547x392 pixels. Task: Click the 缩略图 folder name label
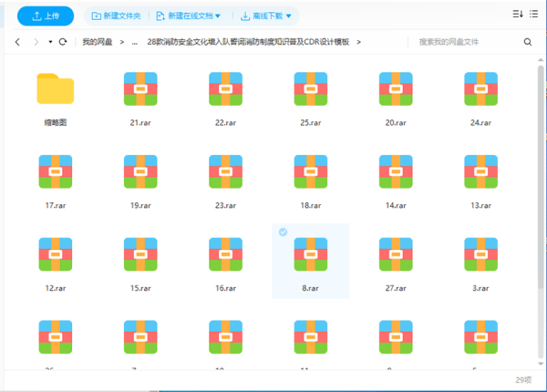[56, 122]
